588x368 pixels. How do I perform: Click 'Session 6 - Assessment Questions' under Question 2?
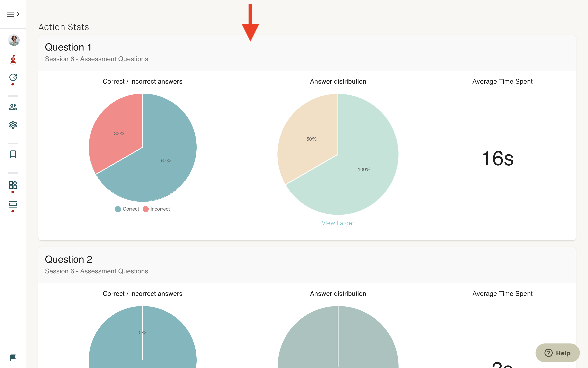coord(96,271)
